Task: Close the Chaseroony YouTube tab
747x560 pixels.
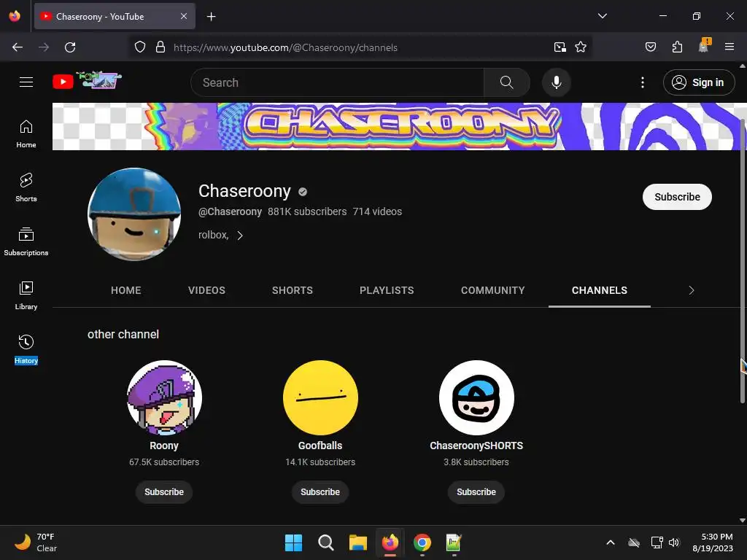Action: click(184, 16)
